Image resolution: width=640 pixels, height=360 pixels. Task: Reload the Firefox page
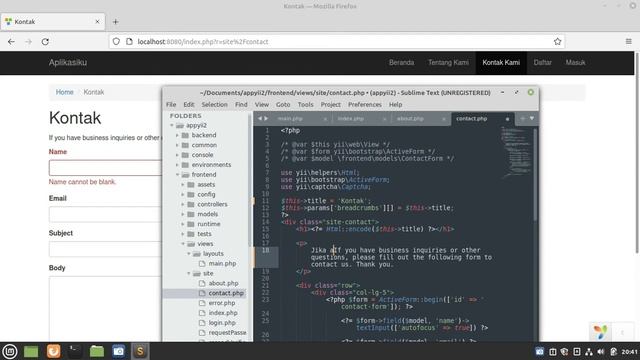coord(45,42)
